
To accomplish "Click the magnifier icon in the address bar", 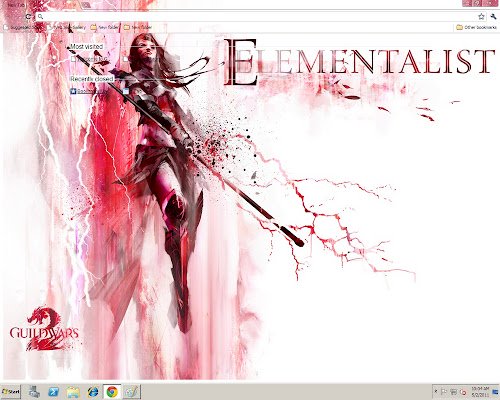I will (41, 16).
